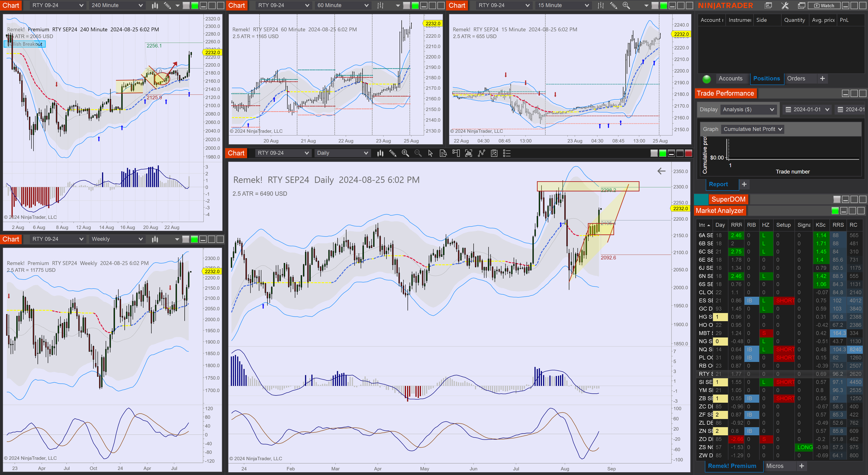Click bar type icon on 60 Minute chart
Viewport: 868px width, 475px height.
click(381, 5)
